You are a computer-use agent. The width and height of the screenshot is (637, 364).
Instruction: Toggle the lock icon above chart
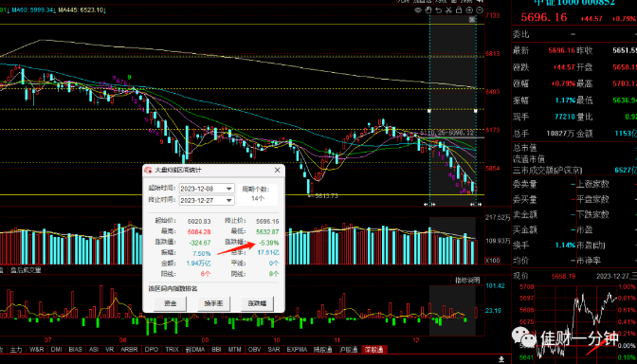(x=459, y=10)
